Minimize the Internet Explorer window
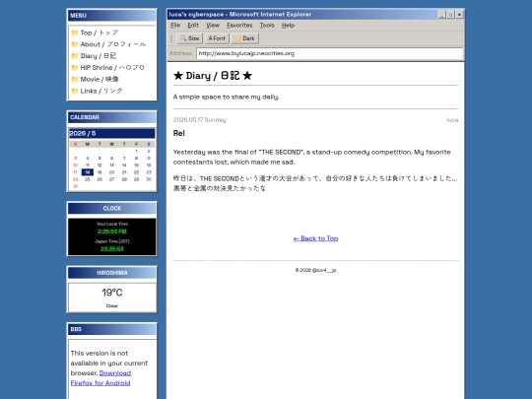Screen dimensions: 532x399 click(x=441, y=15)
